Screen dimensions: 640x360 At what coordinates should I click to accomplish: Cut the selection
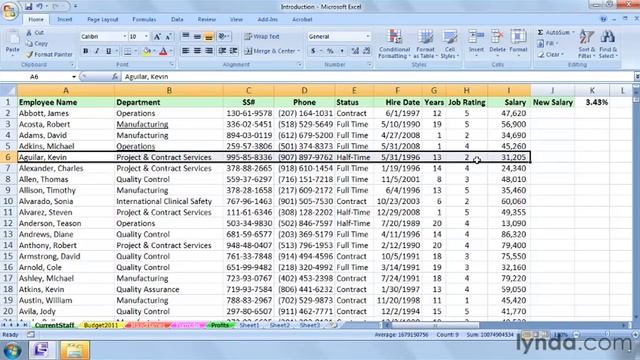[x=35, y=33]
